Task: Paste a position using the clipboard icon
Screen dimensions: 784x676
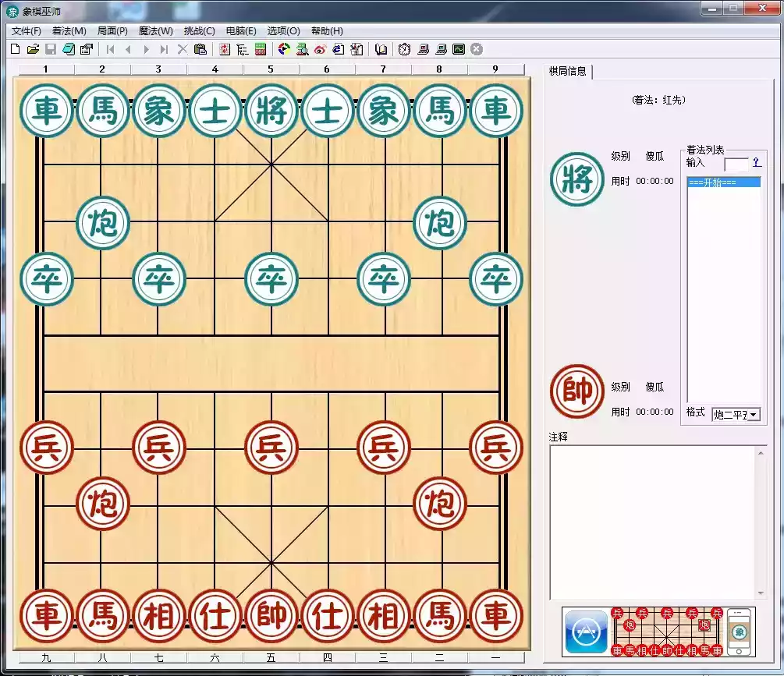Action: pos(200,48)
